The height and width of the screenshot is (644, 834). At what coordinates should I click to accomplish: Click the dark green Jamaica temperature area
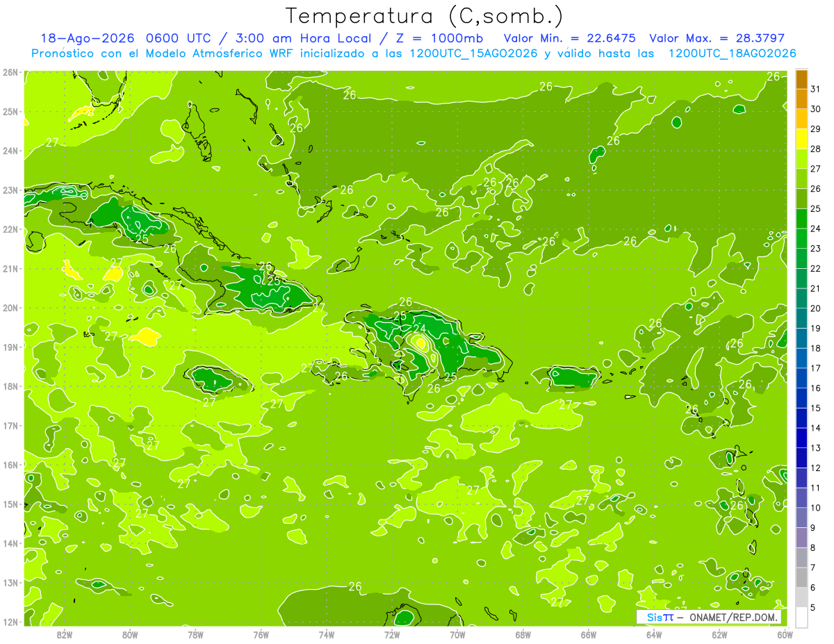tap(212, 380)
